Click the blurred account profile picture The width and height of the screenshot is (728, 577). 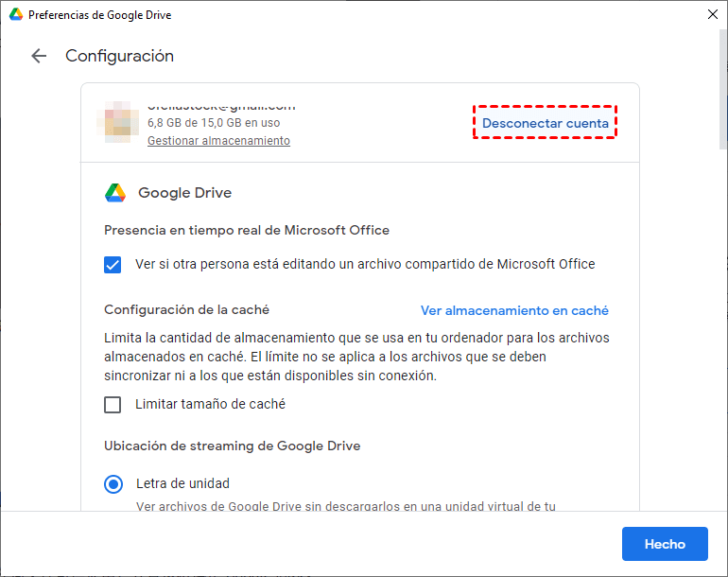tap(117, 122)
